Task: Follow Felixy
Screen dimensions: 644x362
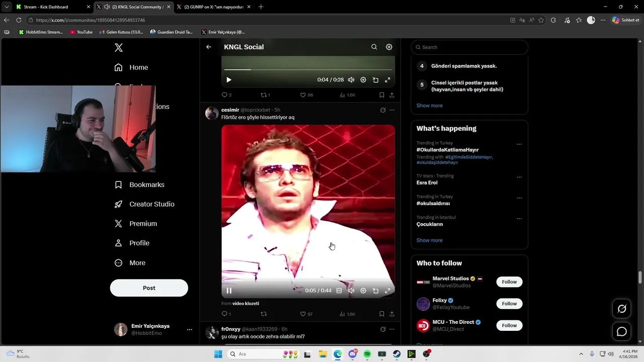Action: click(509, 304)
